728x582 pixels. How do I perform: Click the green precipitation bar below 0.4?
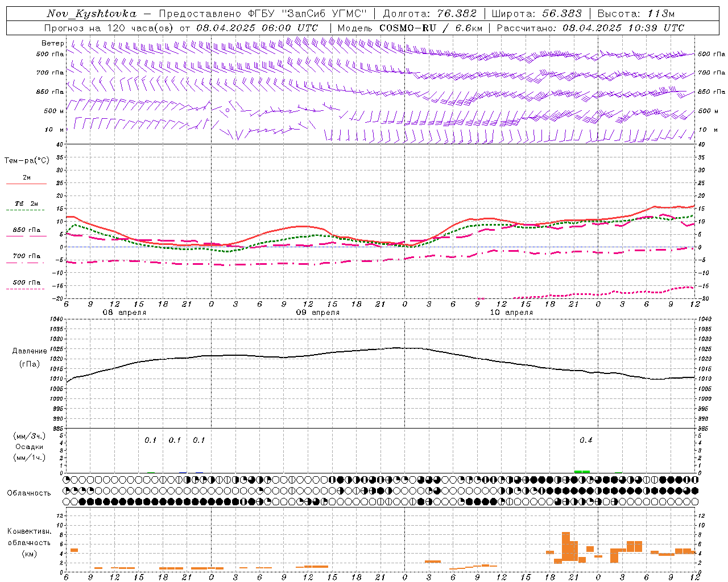click(582, 472)
